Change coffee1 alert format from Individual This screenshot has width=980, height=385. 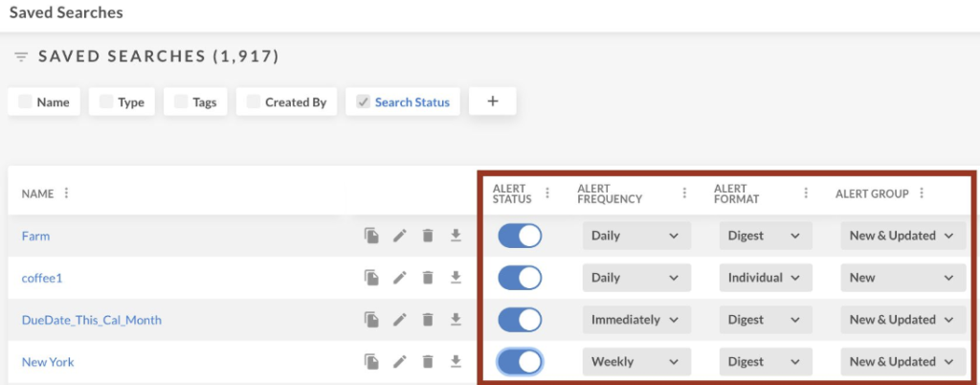[x=766, y=278]
